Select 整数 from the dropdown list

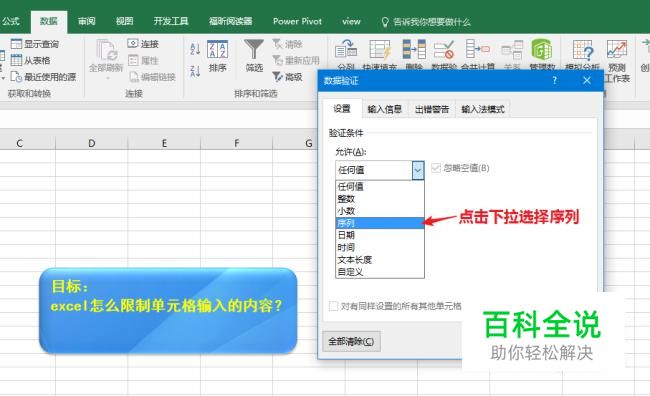[x=380, y=199]
